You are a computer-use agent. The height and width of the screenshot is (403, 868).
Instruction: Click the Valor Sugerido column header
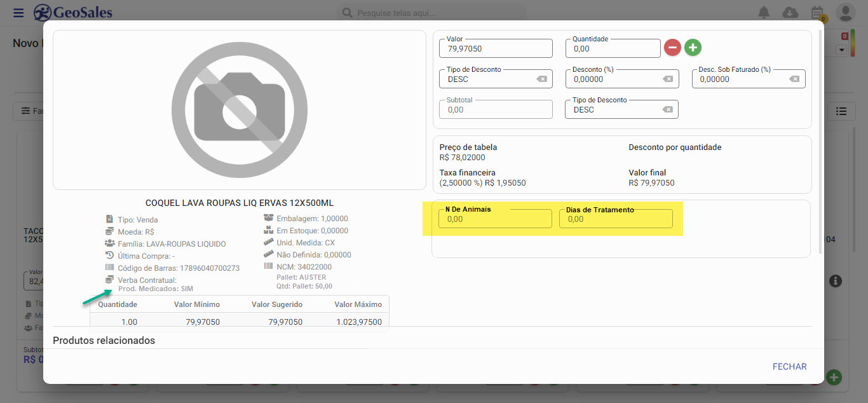click(x=277, y=304)
